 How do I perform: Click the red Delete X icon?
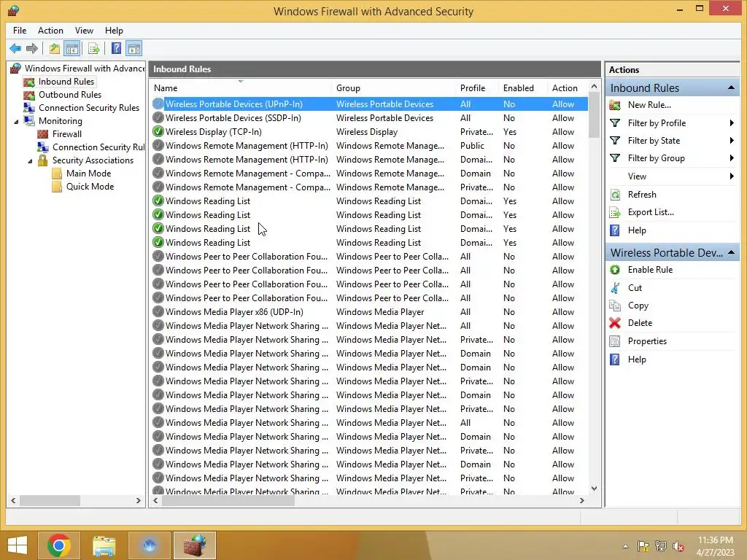[x=615, y=323]
